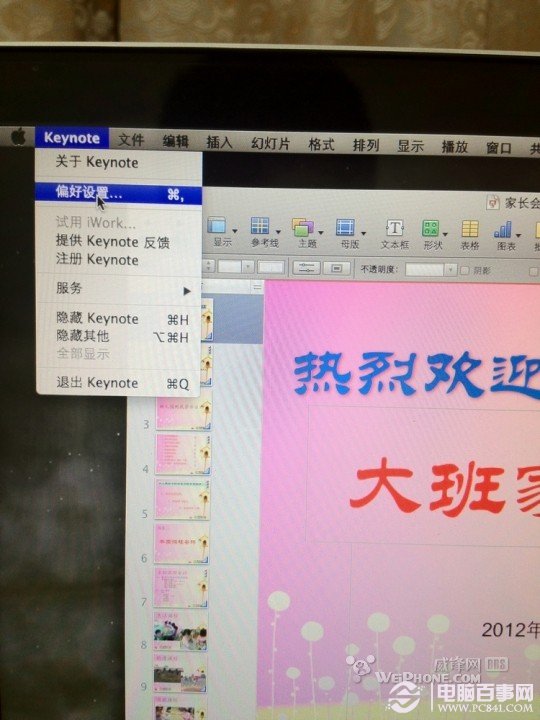Open the 幻灯片 (Slide) menu
540x720 pixels.
click(270, 144)
